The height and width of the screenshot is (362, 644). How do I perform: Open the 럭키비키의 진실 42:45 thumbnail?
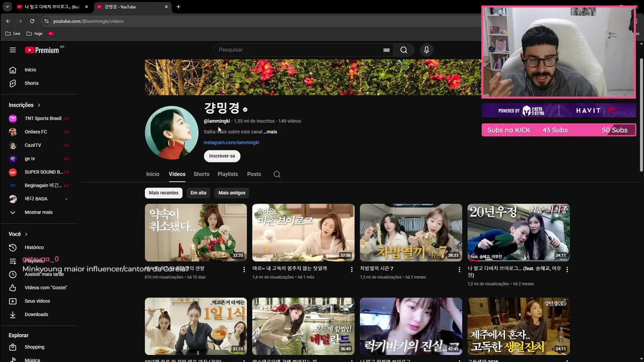(411, 326)
